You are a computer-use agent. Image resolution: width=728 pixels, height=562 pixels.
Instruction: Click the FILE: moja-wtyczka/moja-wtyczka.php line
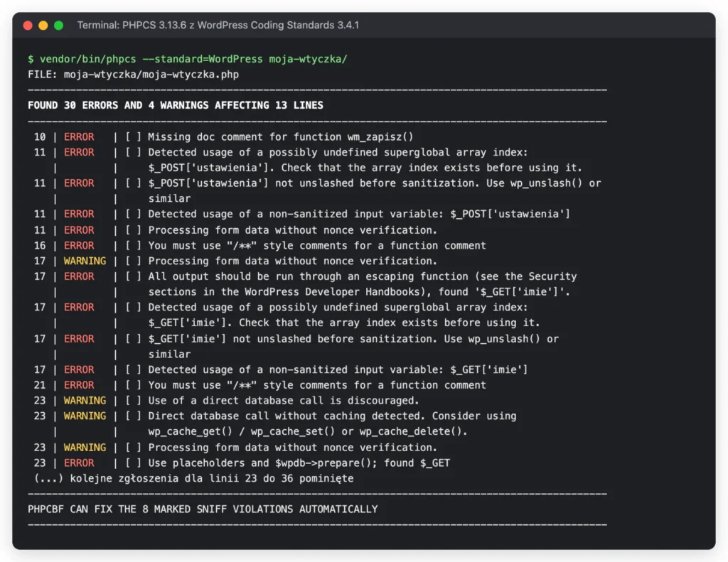pos(133,75)
